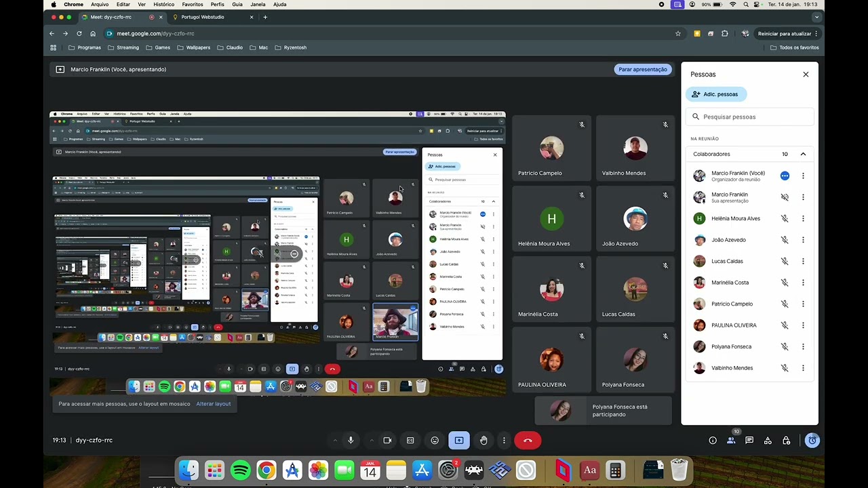
Task: Close the Pessoas side panel
Action: [806, 75]
